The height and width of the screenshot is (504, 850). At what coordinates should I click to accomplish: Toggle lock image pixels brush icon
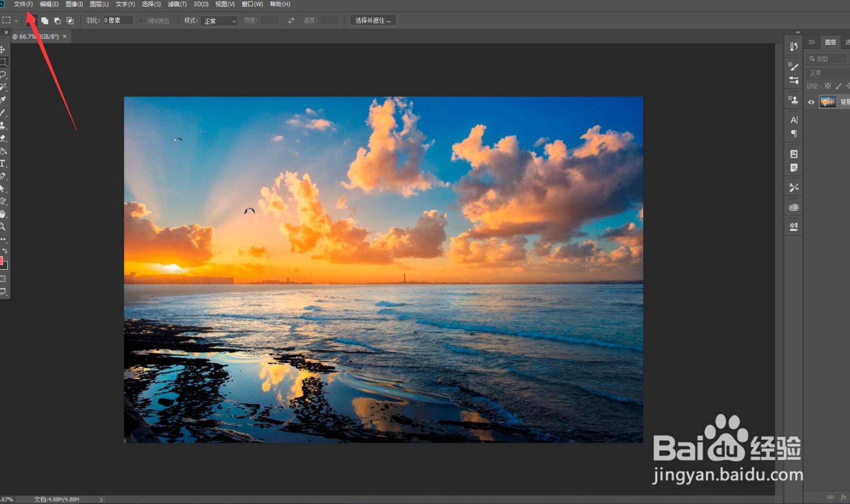point(839,86)
